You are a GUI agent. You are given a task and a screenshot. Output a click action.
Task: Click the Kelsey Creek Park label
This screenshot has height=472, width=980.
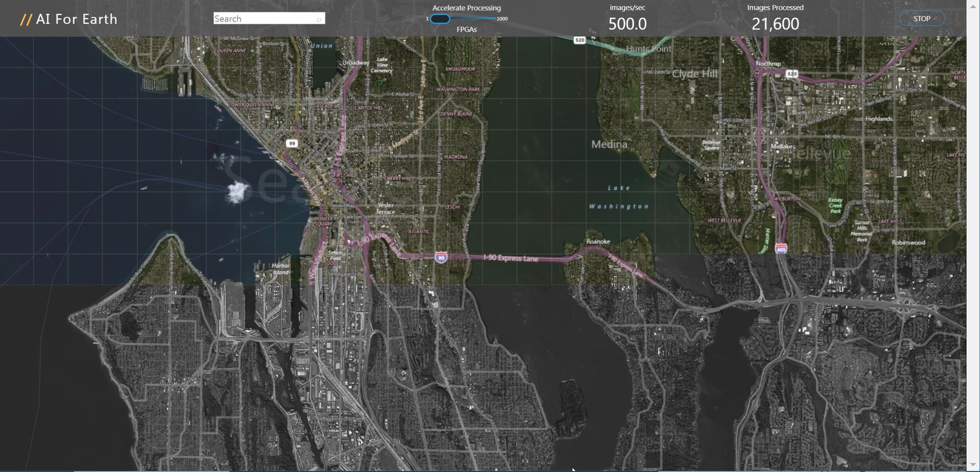pos(834,204)
